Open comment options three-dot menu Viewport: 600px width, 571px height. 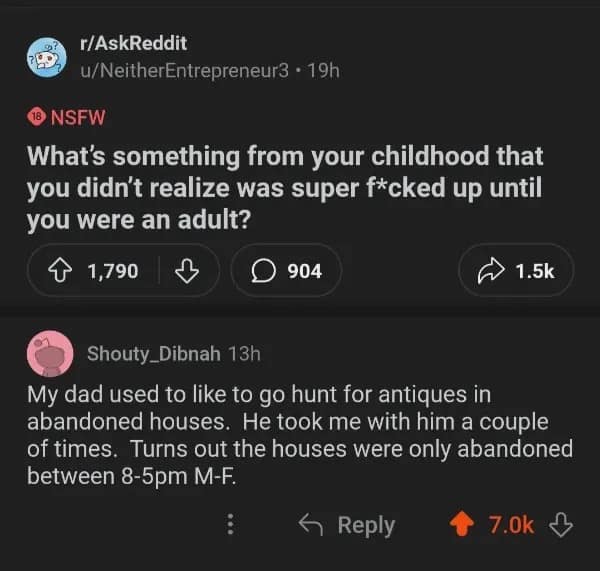tap(231, 525)
